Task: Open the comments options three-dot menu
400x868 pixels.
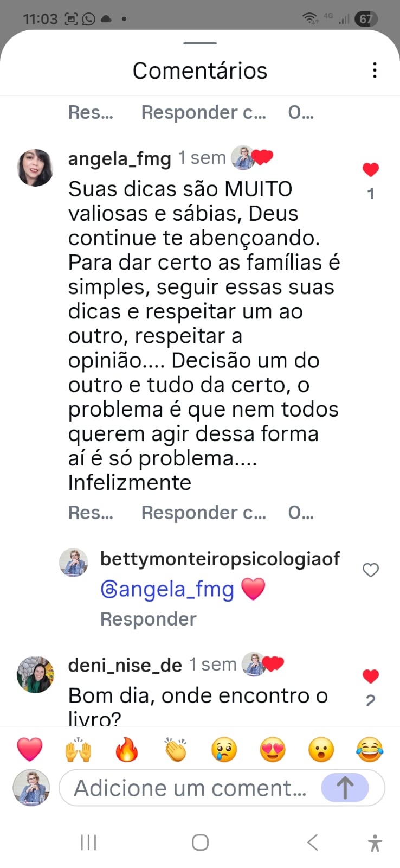Action: point(374,70)
